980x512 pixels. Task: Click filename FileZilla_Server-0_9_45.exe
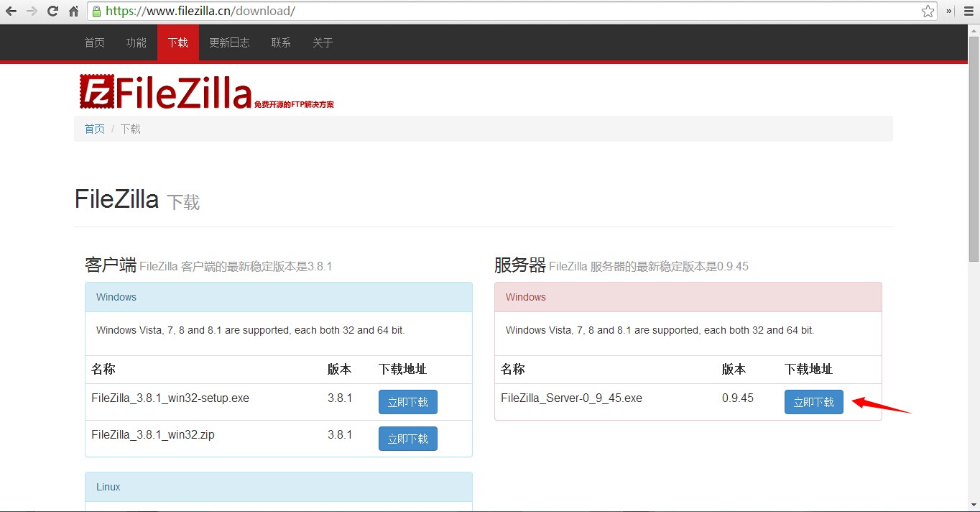(572, 398)
